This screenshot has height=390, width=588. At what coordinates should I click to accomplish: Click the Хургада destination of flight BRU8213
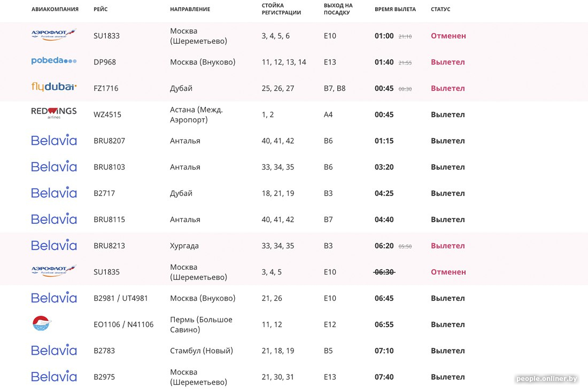point(184,246)
